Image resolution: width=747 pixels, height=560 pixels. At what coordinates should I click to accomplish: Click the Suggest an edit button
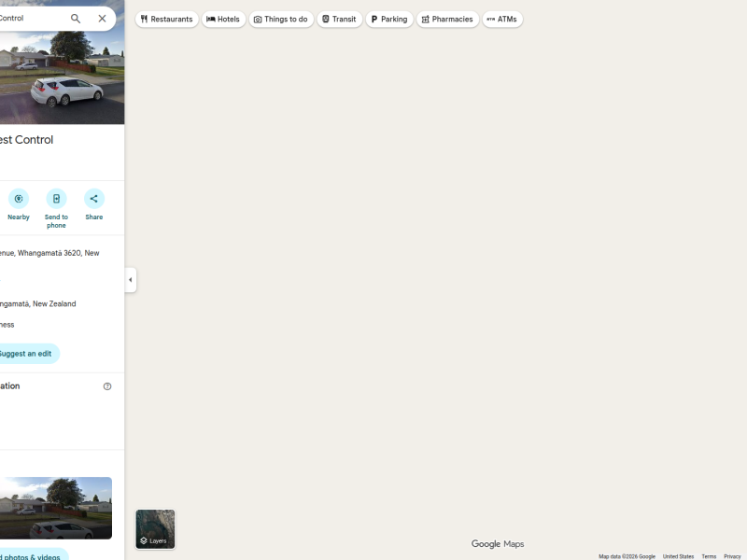(x=25, y=354)
